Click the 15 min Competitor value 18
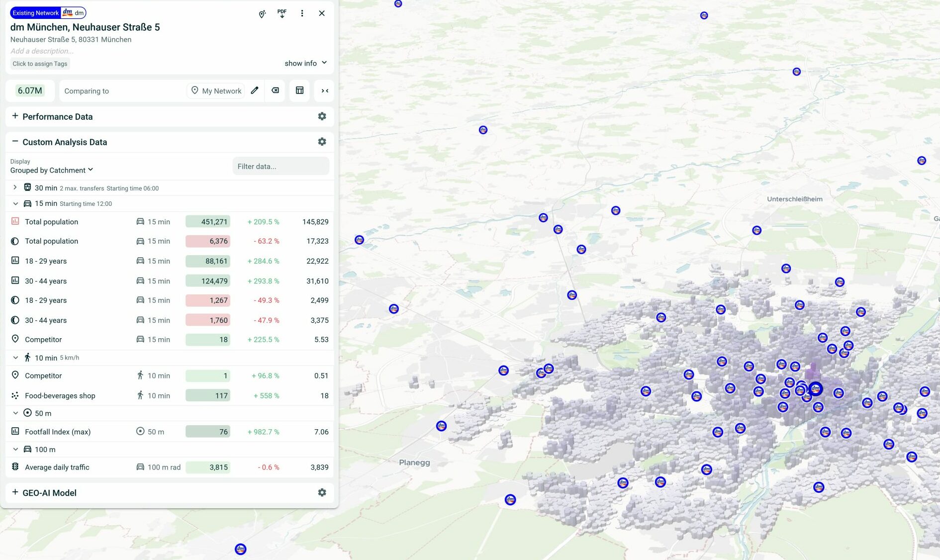The height and width of the screenshot is (560, 940). (x=208, y=340)
